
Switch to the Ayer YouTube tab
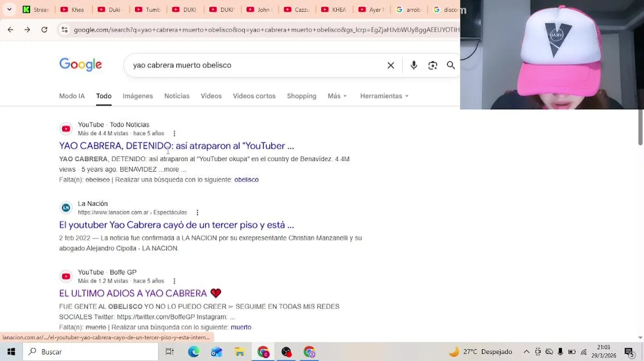(372, 10)
